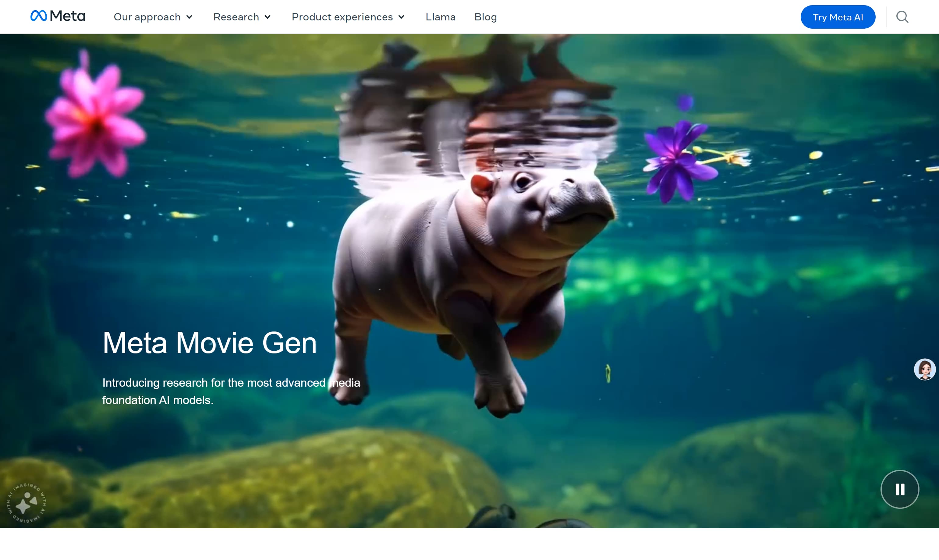Screen dimensions: 939x560
Task: Click the Try Meta AI button
Action: point(838,17)
